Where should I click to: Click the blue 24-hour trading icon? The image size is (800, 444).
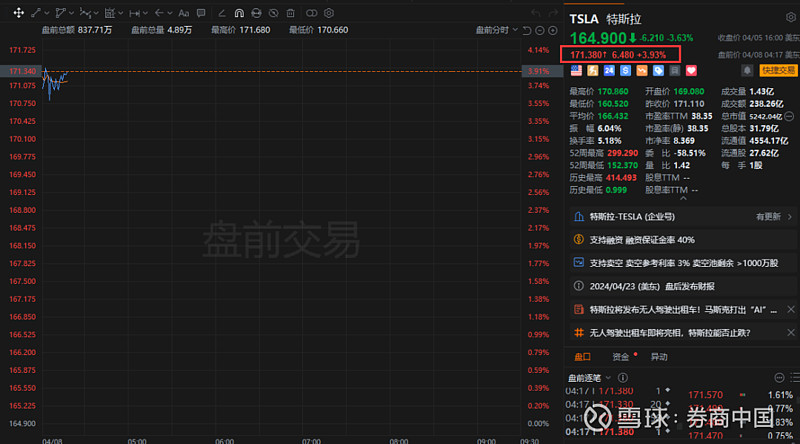click(x=609, y=70)
